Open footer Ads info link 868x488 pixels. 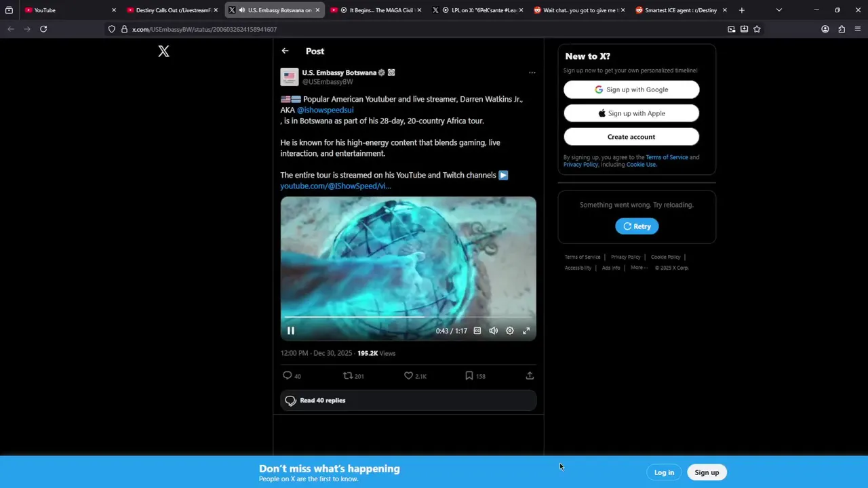click(611, 268)
